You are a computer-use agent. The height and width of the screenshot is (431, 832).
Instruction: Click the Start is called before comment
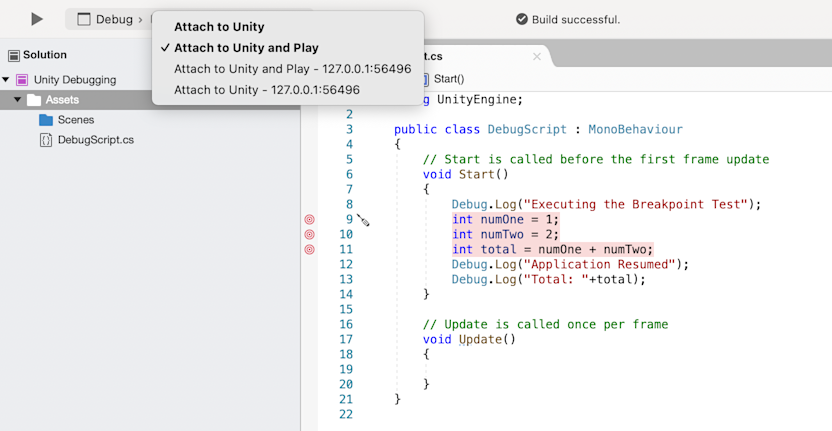[x=596, y=159]
